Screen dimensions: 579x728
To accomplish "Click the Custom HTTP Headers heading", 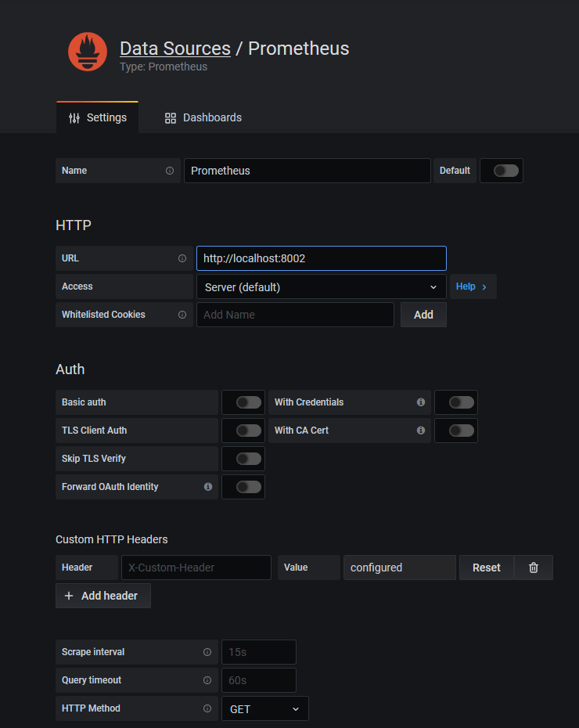I will point(112,539).
